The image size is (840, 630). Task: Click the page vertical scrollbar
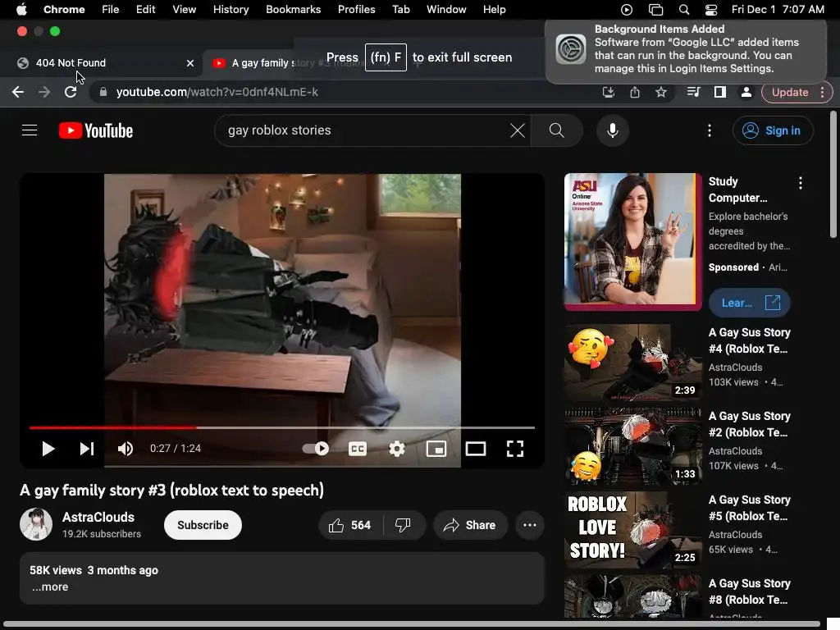coord(833,174)
